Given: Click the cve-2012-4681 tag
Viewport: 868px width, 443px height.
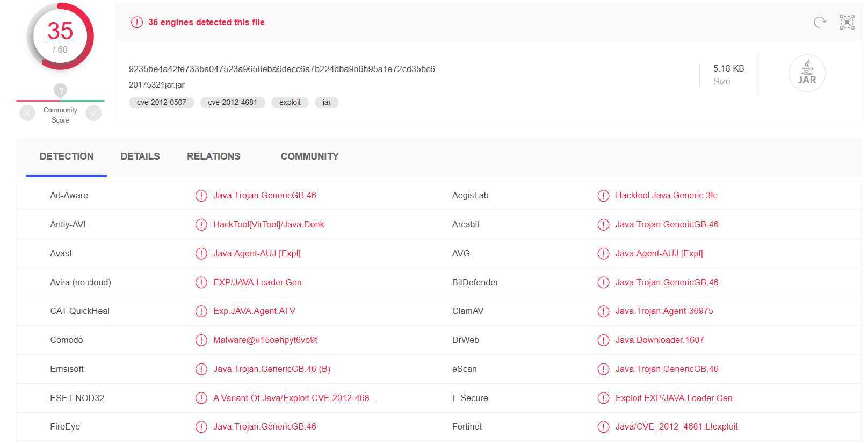Looking at the screenshot, I should pos(233,102).
